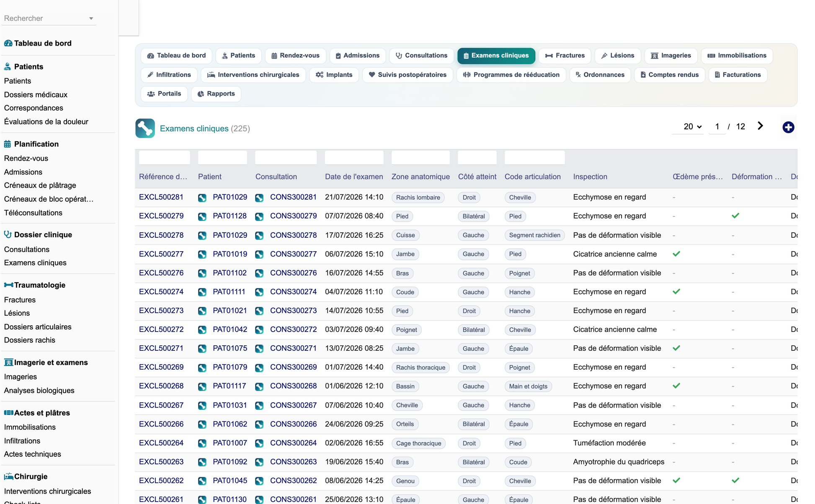Viewport: 815px width, 504px height.
Task: Click the Planification calendar icon in sidebar
Action: tap(8, 144)
